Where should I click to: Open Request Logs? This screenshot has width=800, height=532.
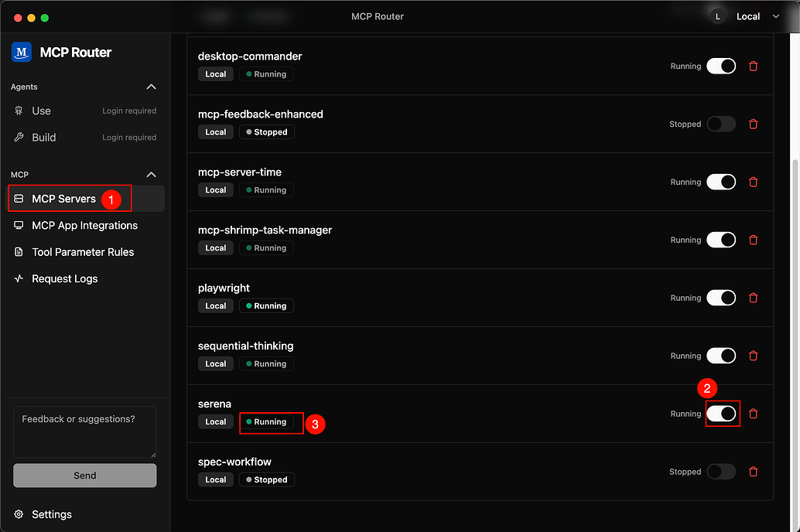[85, 278]
